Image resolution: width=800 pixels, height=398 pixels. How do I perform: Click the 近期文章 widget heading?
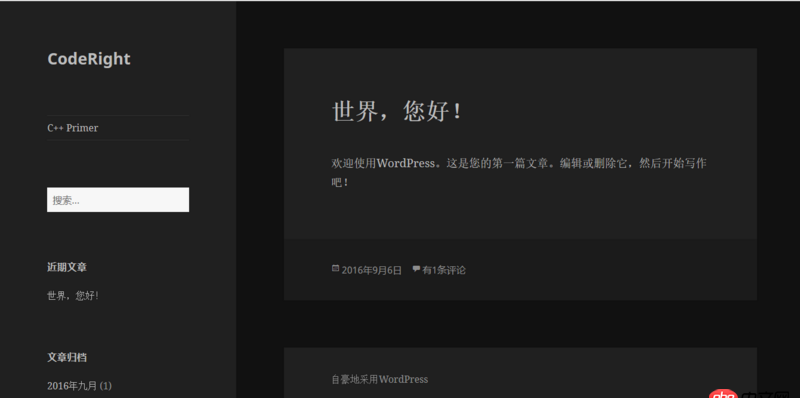[x=67, y=267]
